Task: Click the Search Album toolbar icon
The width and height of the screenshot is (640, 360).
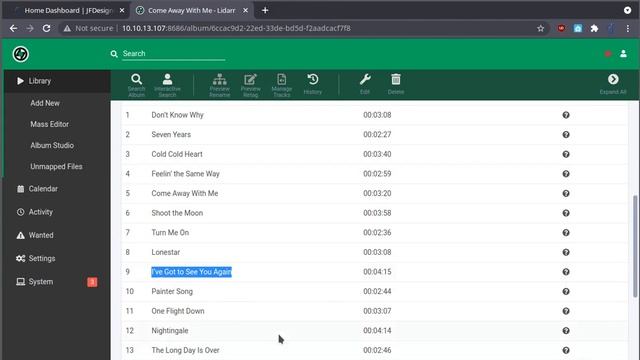Action: coord(136,85)
